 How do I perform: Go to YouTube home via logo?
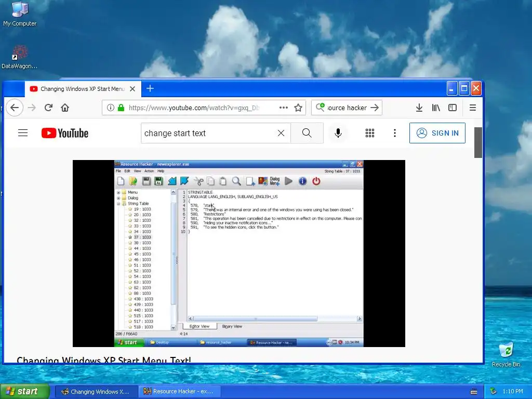tap(65, 133)
